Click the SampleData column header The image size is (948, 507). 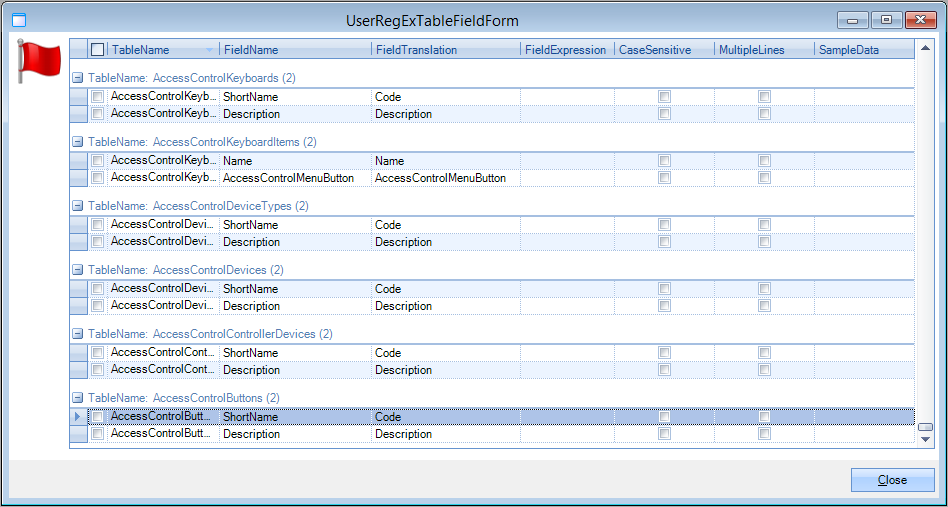tap(862, 50)
